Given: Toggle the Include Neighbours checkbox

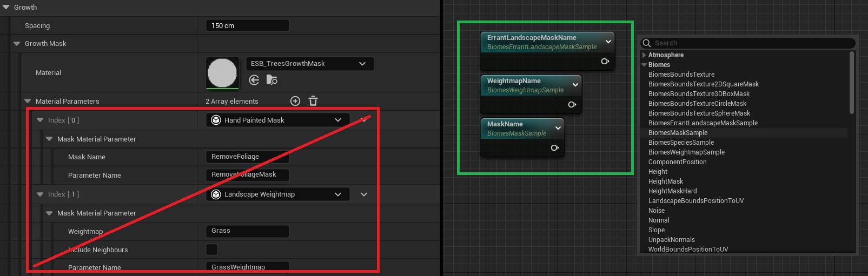Looking at the screenshot, I should pos(212,250).
